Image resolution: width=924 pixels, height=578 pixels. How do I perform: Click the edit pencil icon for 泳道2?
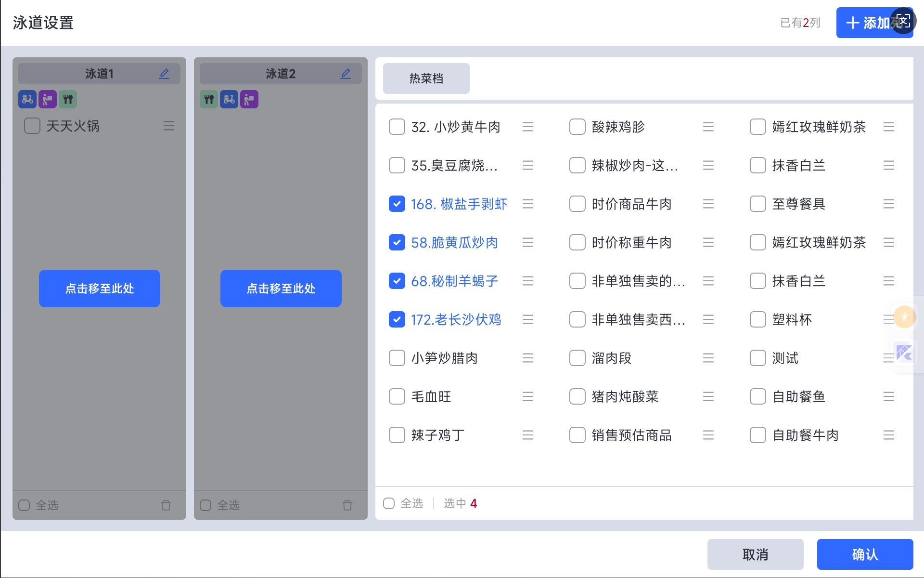tap(346, 74)
